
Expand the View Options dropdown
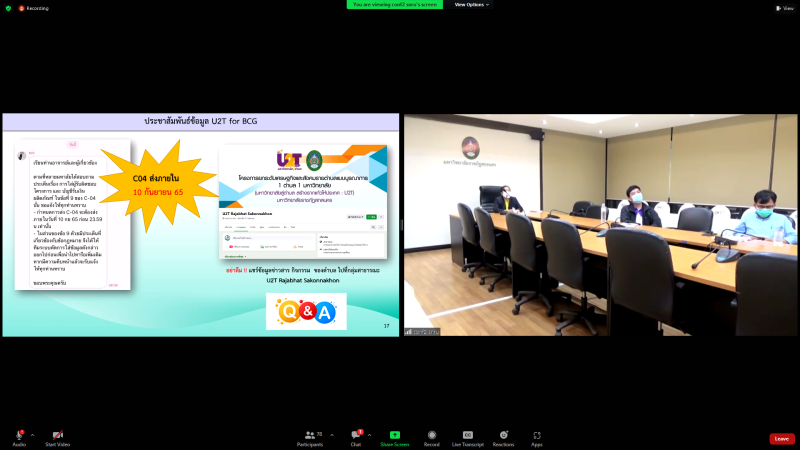click(x=471, y=4)
